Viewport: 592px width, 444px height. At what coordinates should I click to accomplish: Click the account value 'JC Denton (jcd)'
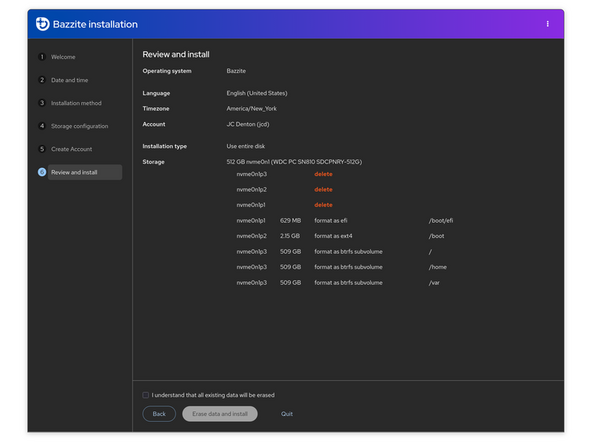248,124
